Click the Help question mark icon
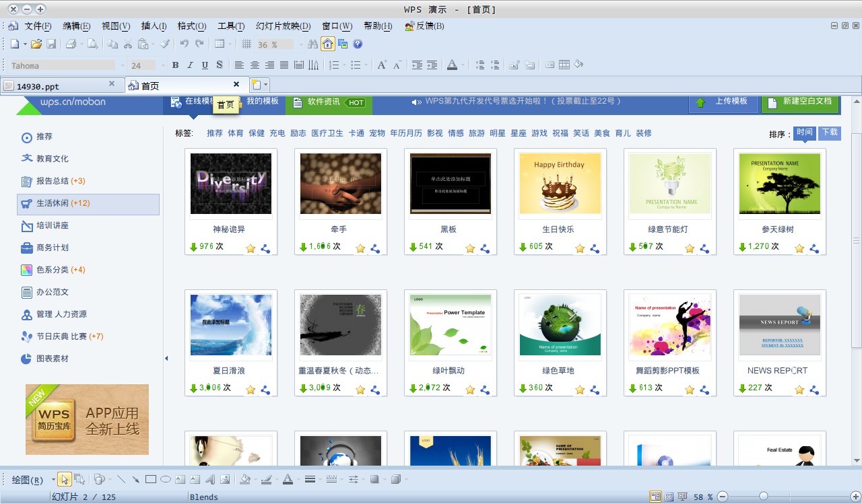Screen dimensions: 862x504 [x=358, y=44]
